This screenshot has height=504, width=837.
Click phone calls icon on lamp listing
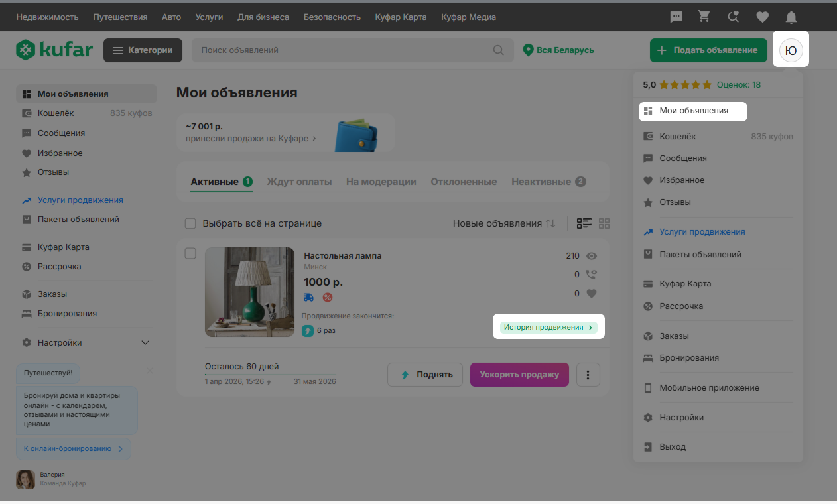(x=592, y=274)
